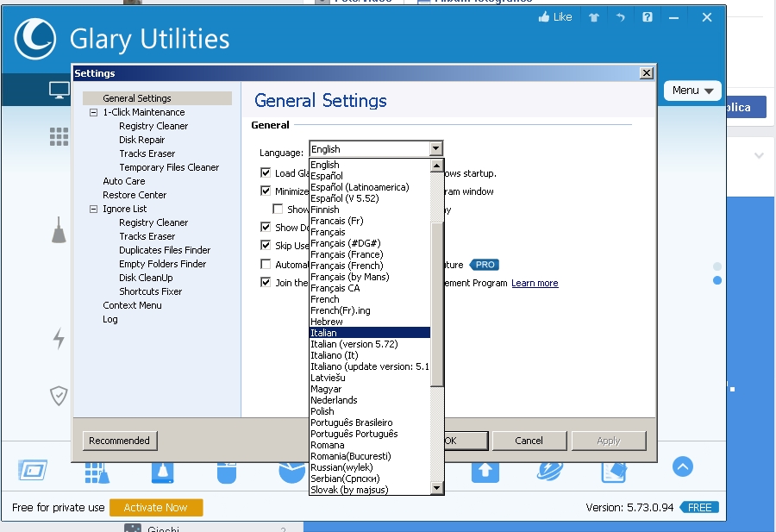The image size is (776, 532).
Task: Toggle the Skip User checkbox
Action: click(266, 245)
